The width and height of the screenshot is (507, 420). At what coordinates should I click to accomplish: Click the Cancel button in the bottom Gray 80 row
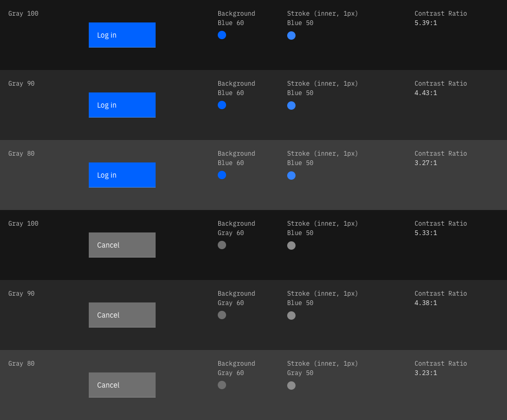pos(122,385)
